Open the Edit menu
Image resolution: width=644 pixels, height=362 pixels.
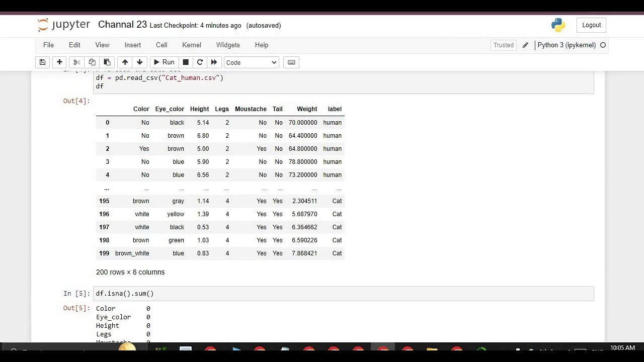coord(74,45)
